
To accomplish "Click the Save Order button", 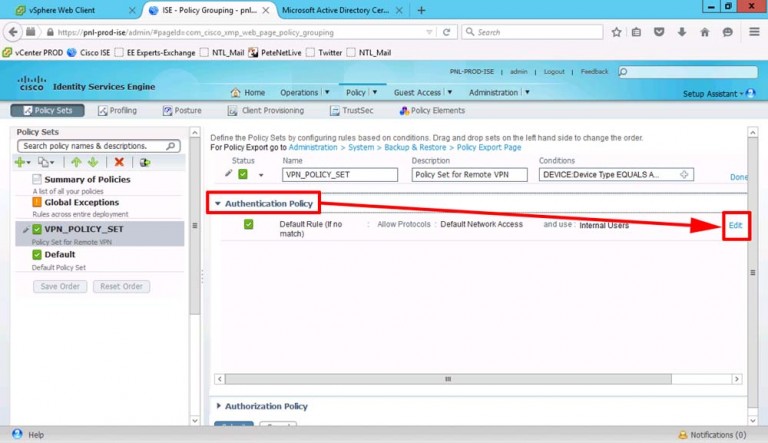I will (x=60, y=286).
